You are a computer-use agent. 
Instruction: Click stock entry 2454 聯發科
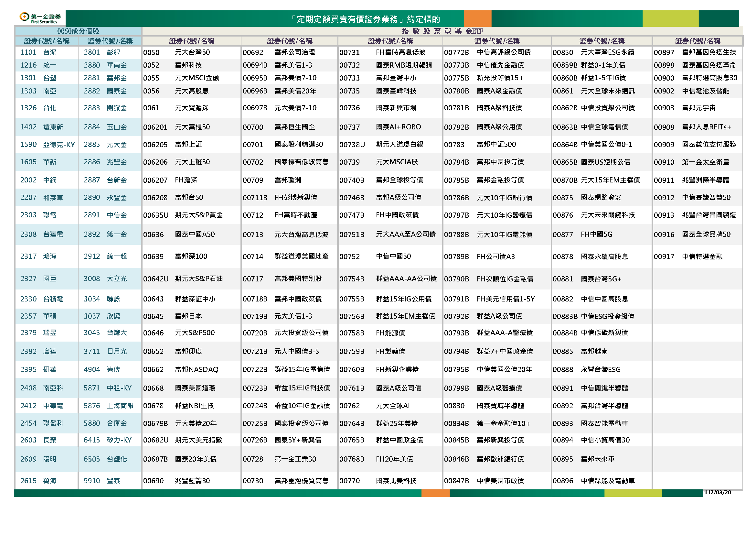point(41,423)
